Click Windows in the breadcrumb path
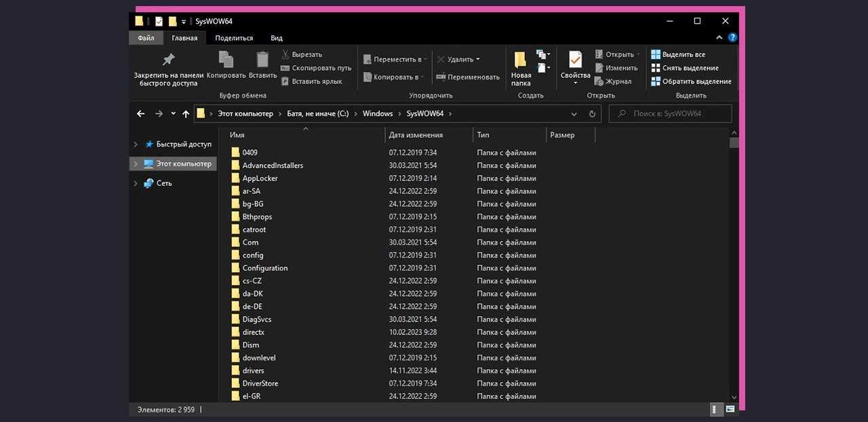Image resolution: width=868 pixels, height=422 pixels. point(377,114)
